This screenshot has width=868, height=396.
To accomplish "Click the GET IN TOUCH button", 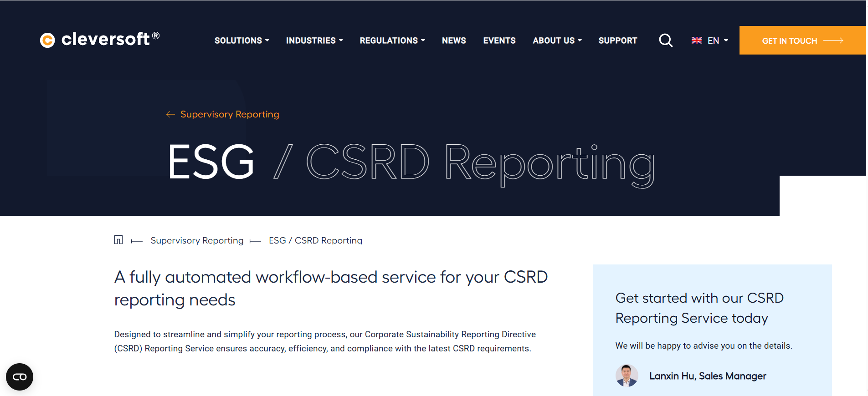I will tap(803, 41).
